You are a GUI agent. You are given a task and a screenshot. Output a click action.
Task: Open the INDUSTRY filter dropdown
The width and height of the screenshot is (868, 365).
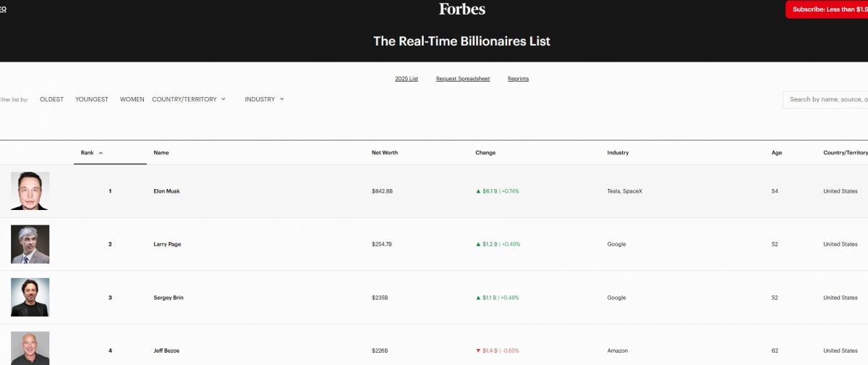264,99
